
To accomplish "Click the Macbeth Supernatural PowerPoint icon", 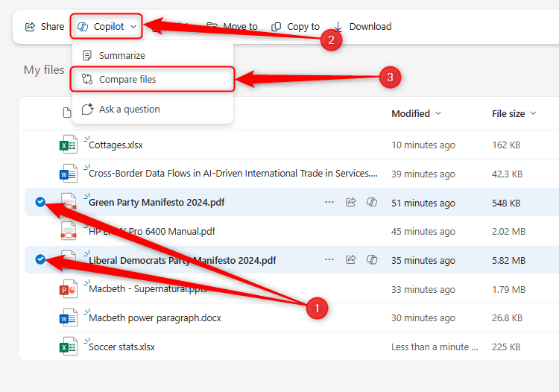I will (69, 289).
